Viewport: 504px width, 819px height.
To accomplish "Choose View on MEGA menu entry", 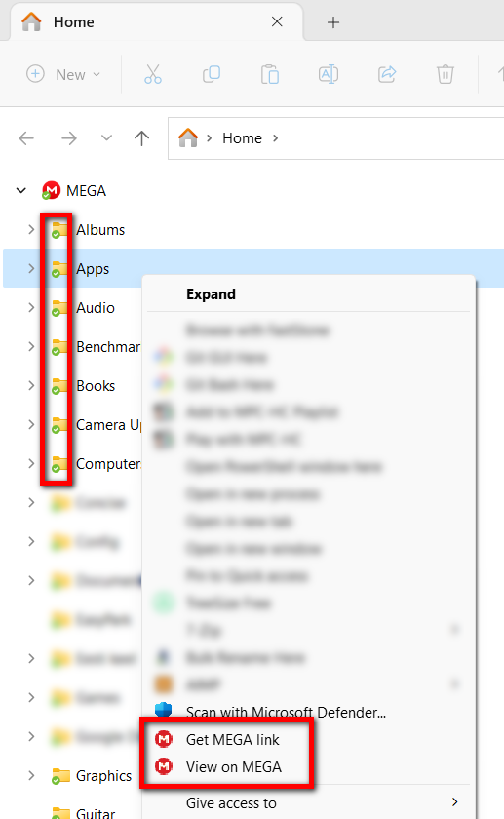I will tap(233, 766).
